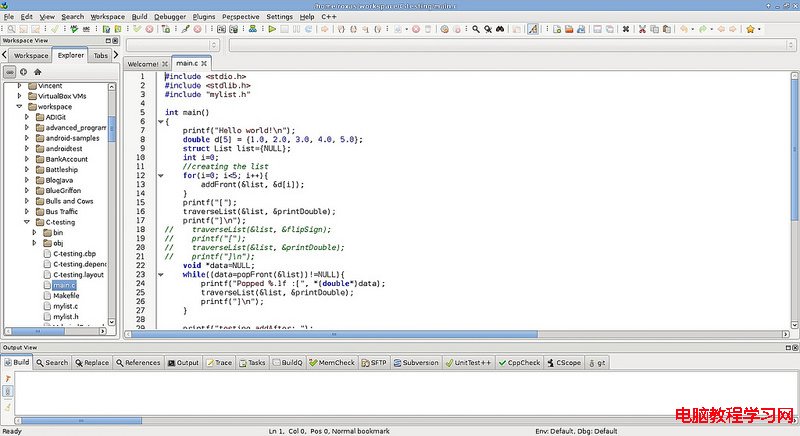
Task: Click the link-editor icon in Explorer toolbar
Action: pos(10,72)
